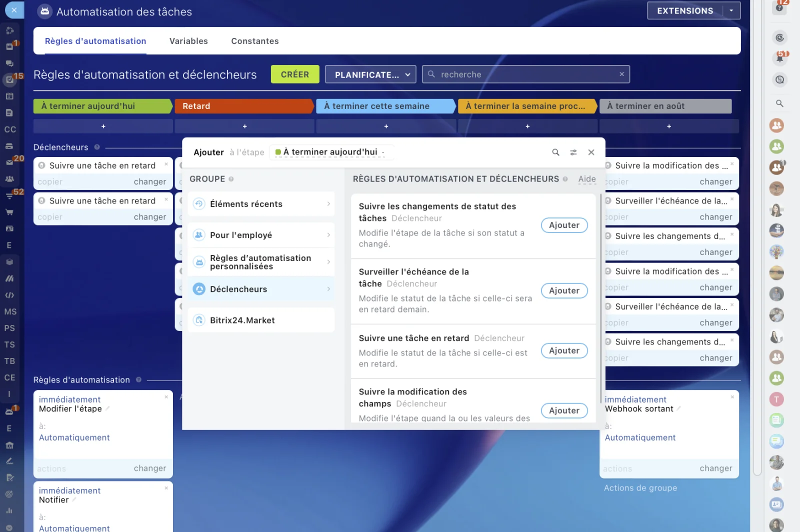
Task: Click the robot icon beside Automatisation des tâches
Action: click(x=45, y=11)
